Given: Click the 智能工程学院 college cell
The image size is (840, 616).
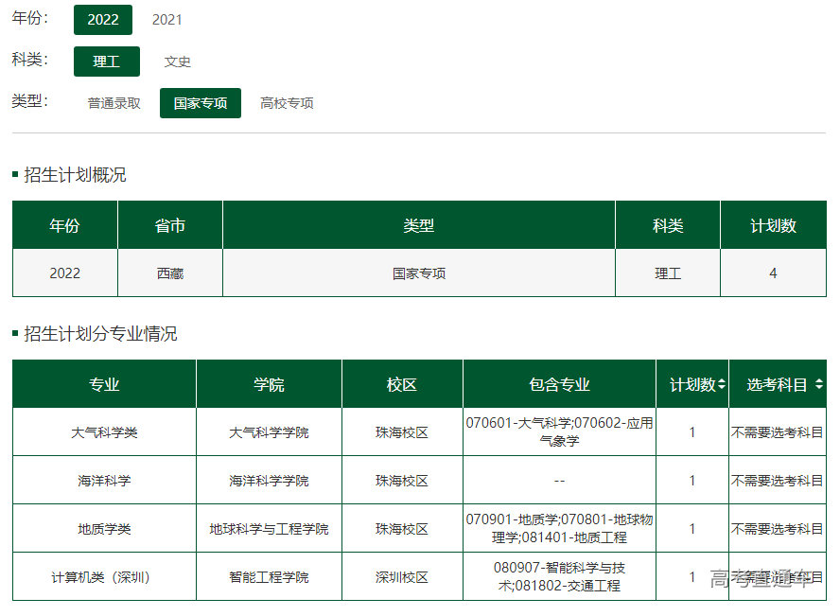Looking at the screenshot, I should coord(269,577).
